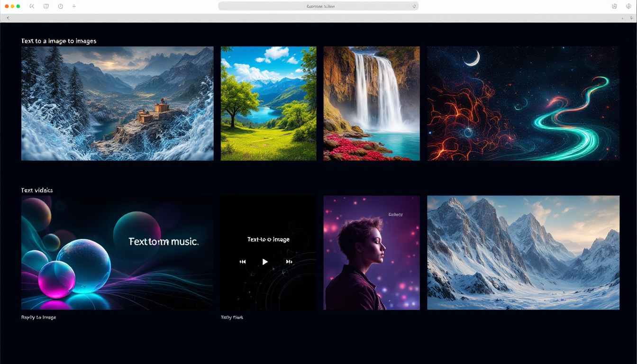Open the sidebar panel icon in toolbar
637x364 pixels.
pos(46,6)
